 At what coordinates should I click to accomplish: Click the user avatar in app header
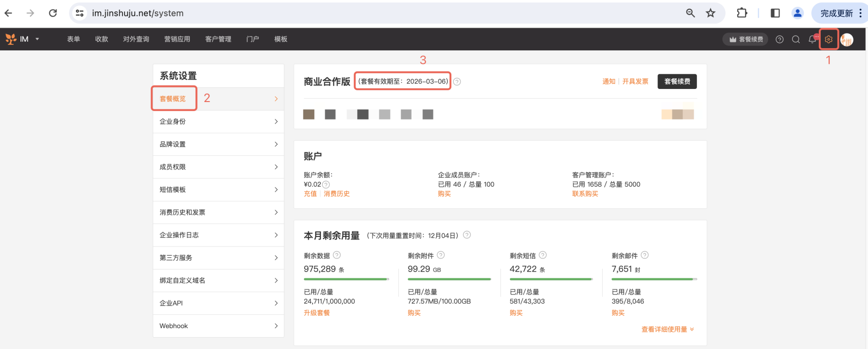coord(847,40)
